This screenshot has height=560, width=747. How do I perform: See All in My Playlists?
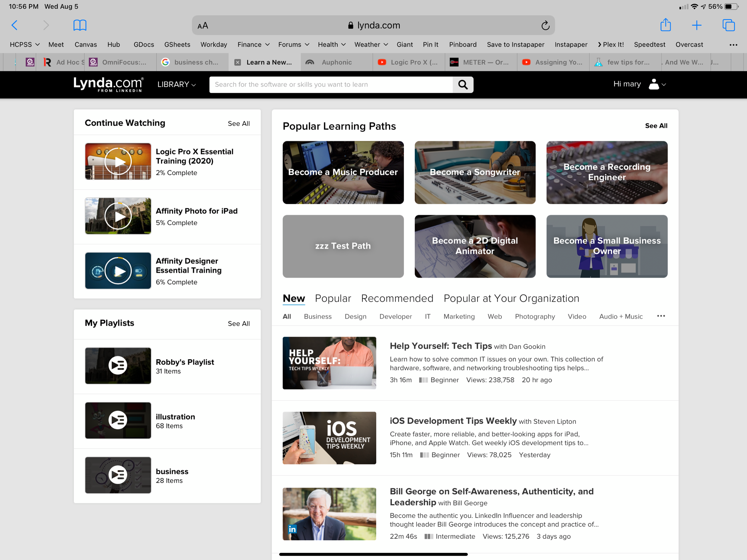[239, 324]
